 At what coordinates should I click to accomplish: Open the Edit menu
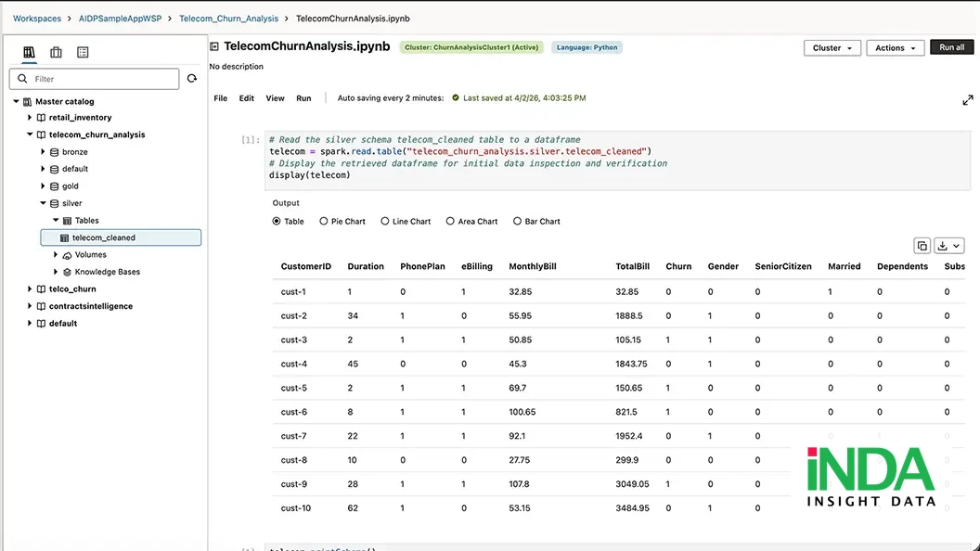pos(246,98)
